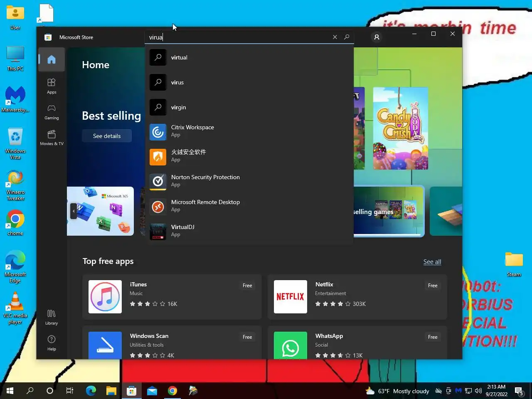Open the WhatsApp app card
The height and width of the screenshot is (399, 532).
[357, 342]
